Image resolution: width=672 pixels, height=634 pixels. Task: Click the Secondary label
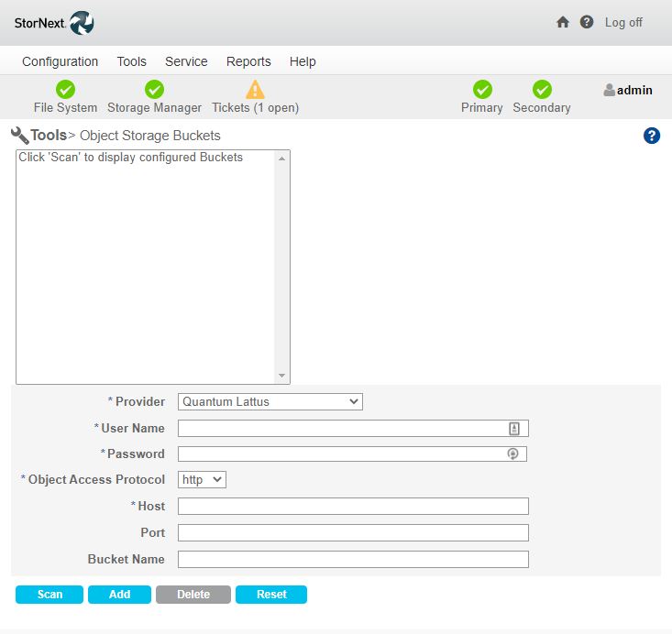tap(542, 107)
